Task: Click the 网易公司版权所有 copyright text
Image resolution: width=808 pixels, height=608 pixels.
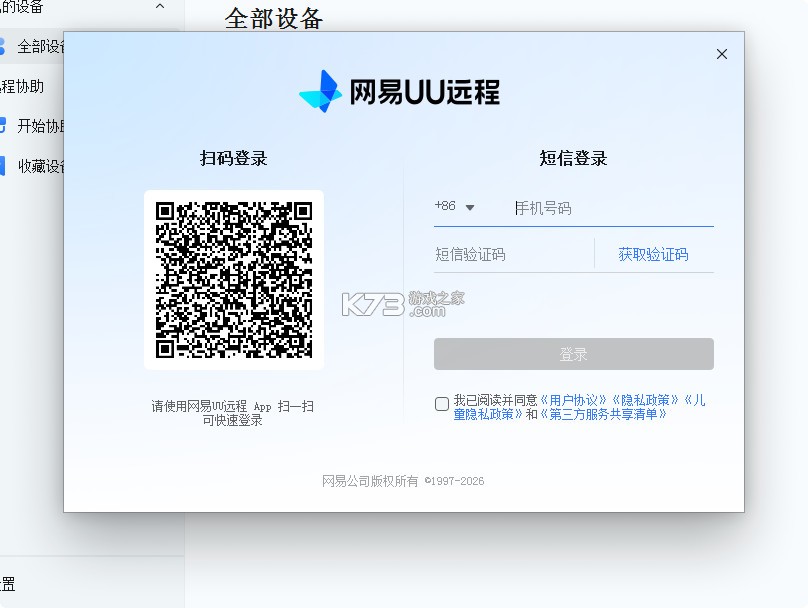Action: (x=403, y=481)
